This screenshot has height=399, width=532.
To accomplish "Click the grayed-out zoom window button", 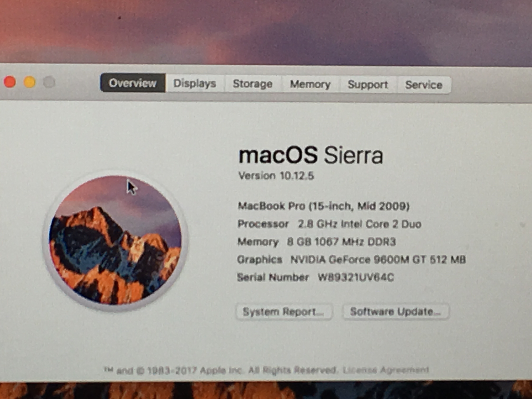I will pyautogui.click(x=49, y=82).
